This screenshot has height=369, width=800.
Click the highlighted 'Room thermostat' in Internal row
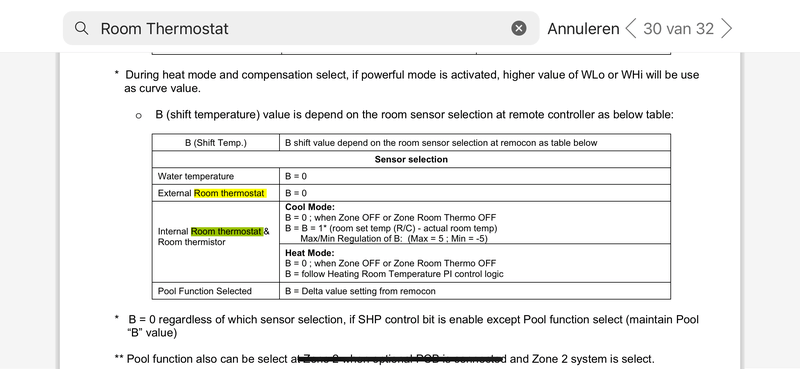(227, 231)
